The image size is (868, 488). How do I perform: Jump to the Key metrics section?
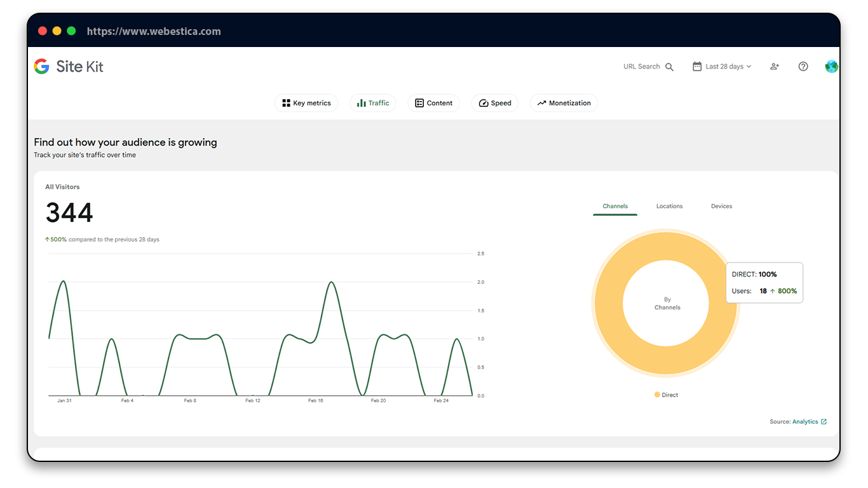306,103
